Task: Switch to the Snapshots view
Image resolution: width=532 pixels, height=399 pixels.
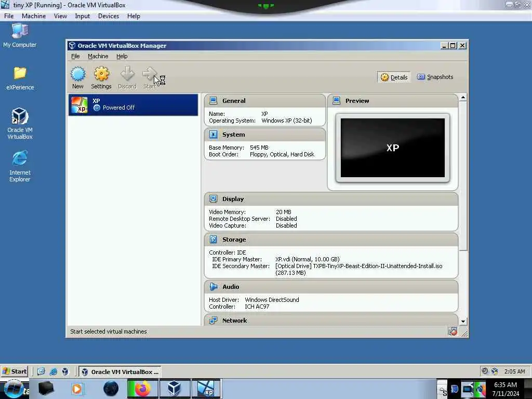Action: click(x=435, y=77)
